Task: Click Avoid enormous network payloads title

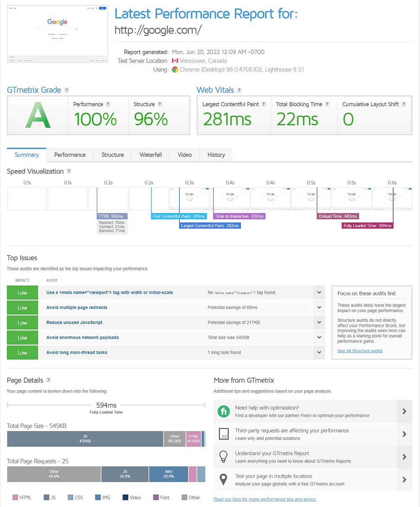Action: pyautogui.click(x=82, y=338)
